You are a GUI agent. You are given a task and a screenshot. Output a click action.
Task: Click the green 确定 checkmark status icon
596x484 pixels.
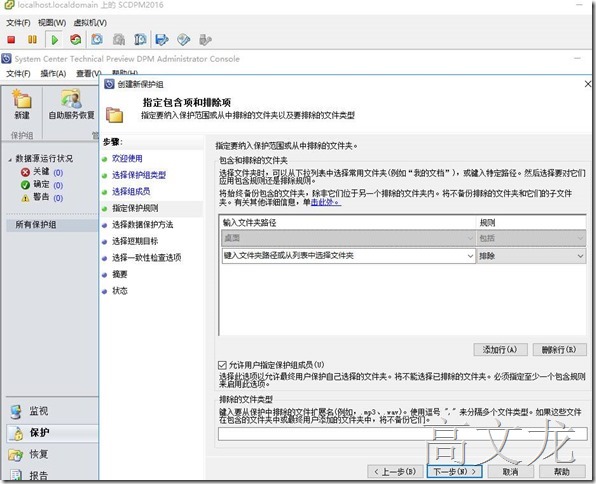click(25, 185)
